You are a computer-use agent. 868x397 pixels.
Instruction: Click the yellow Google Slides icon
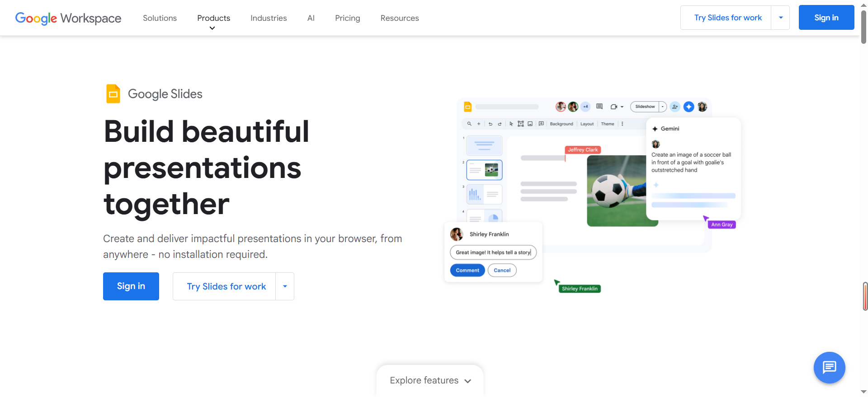113,94
